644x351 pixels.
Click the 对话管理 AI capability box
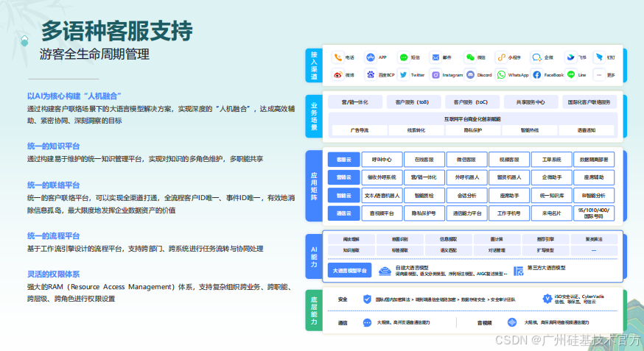pos(497,250)
